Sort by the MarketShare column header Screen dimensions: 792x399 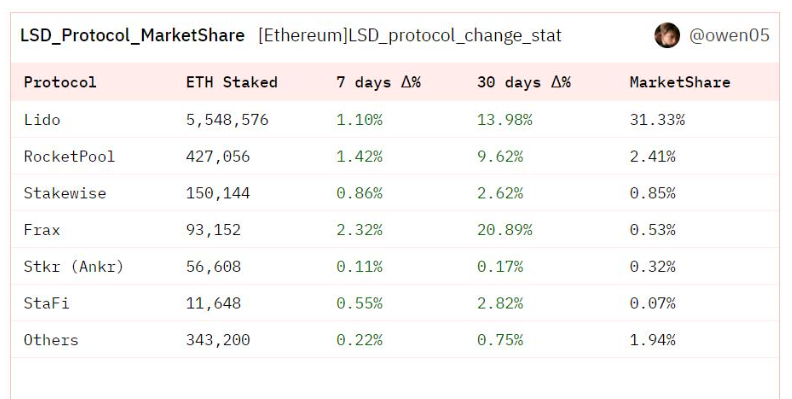[680, 82]
